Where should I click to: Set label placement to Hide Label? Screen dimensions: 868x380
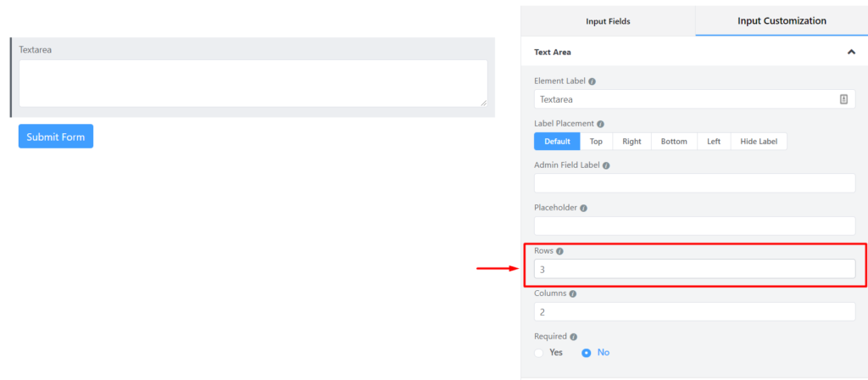[x=759, y=142]
